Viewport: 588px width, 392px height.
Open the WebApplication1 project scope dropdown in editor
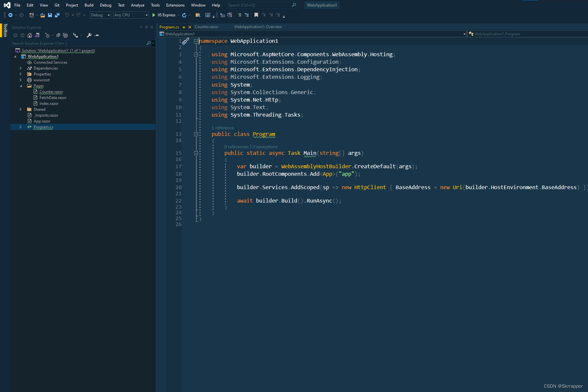point(313,34)
